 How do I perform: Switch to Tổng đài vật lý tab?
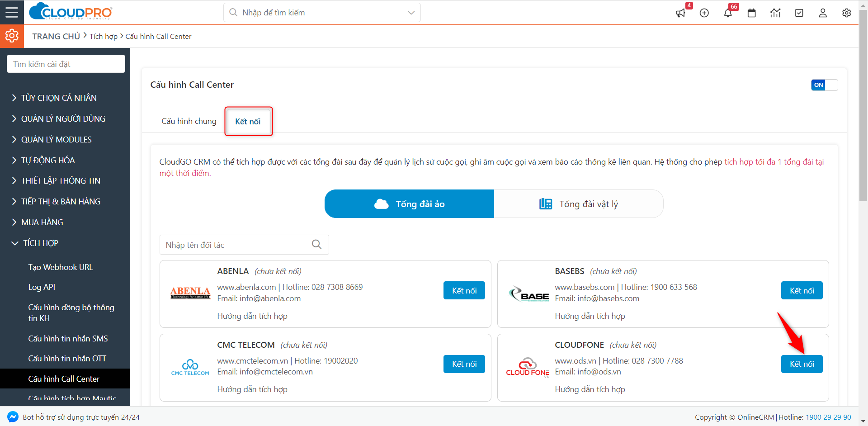coord(579,204)
